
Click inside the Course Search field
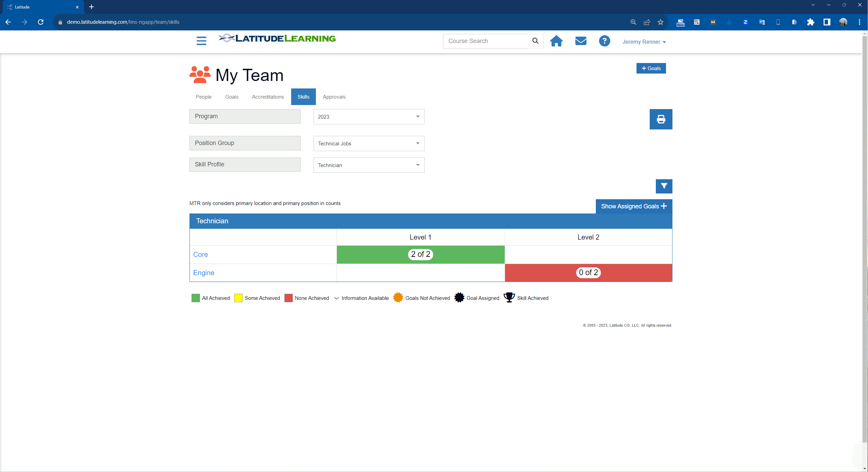[485, 41]
